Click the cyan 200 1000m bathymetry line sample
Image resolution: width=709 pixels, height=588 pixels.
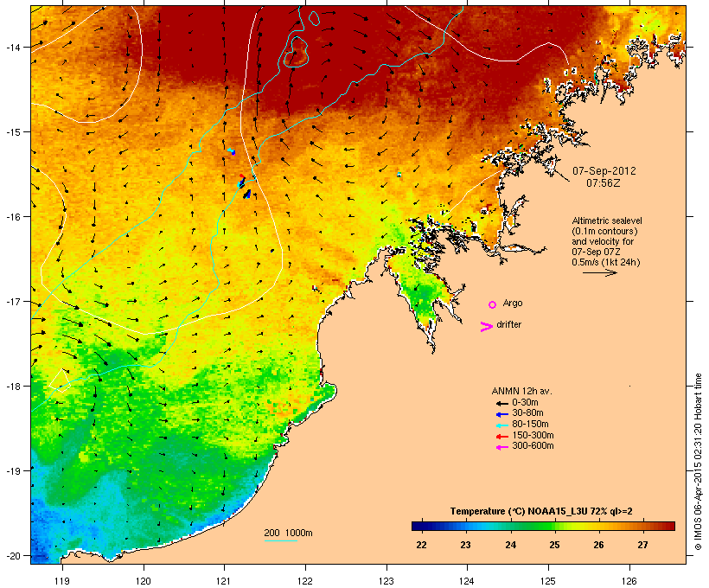pyautogui.click(x=280, y=540)
